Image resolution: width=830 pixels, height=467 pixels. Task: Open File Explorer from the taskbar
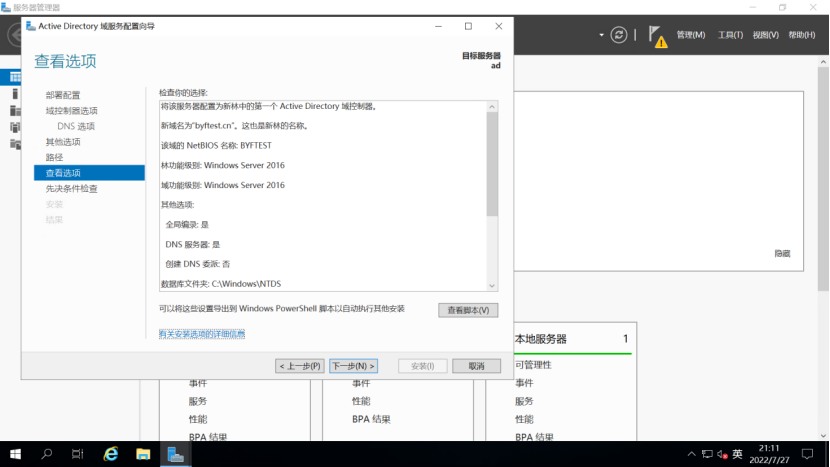[143, 454]
